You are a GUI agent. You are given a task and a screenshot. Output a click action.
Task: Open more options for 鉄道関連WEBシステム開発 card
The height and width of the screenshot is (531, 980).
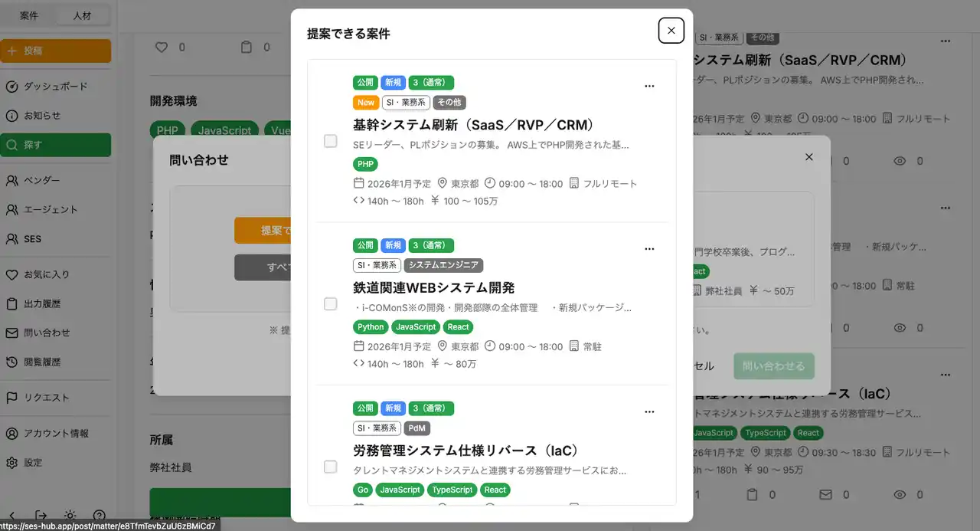point(649,249)
